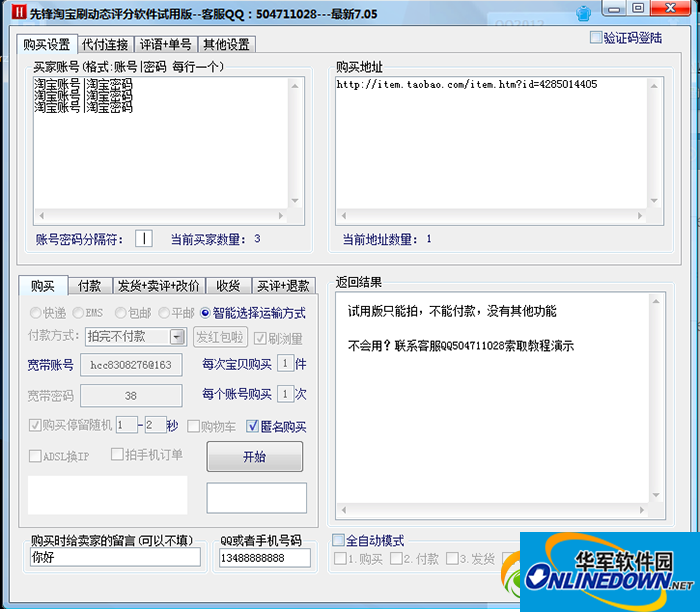Click the maximum seconds field showing 2
Viewport: 700px width, 612px height.
(156, 425)
